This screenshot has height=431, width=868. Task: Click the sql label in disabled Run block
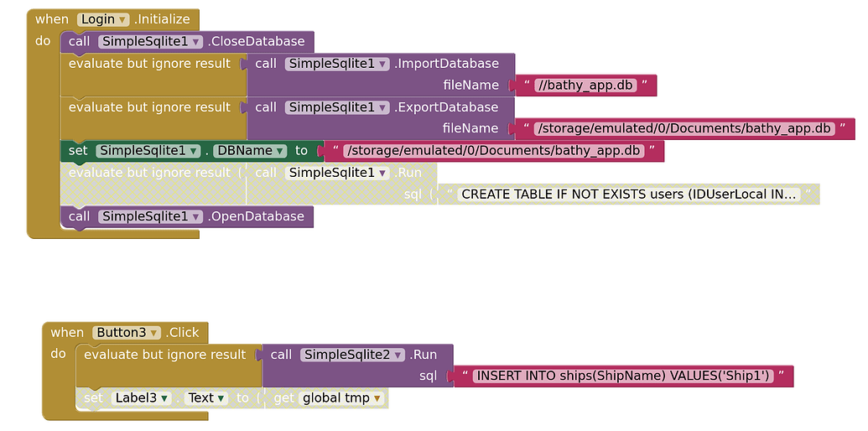tap(413, 195)
